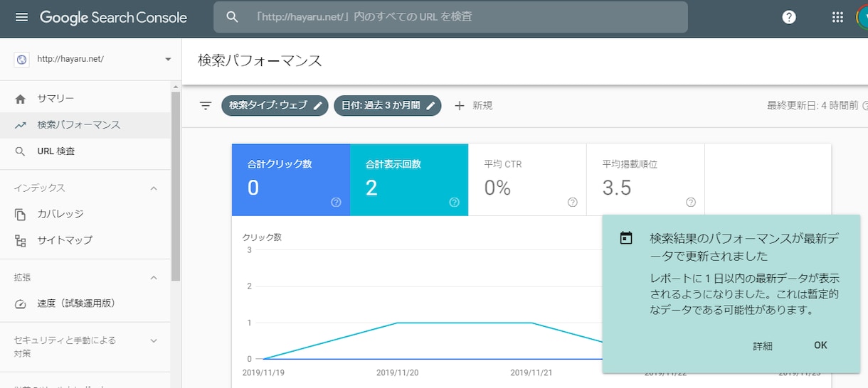Open the http://hayaru.net/ property selector dropdown
Viewport: 868px width, 388px height.
pyautogui.click(x=94, y=59)
